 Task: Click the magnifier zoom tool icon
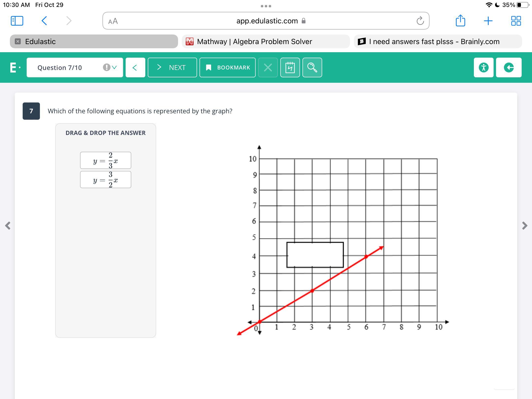coord(312,67)
